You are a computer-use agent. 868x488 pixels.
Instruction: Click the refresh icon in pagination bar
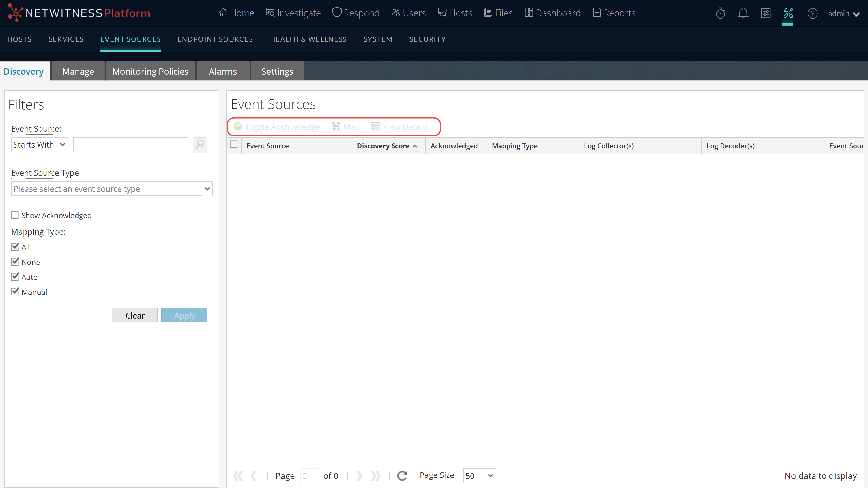click(402, 475)
